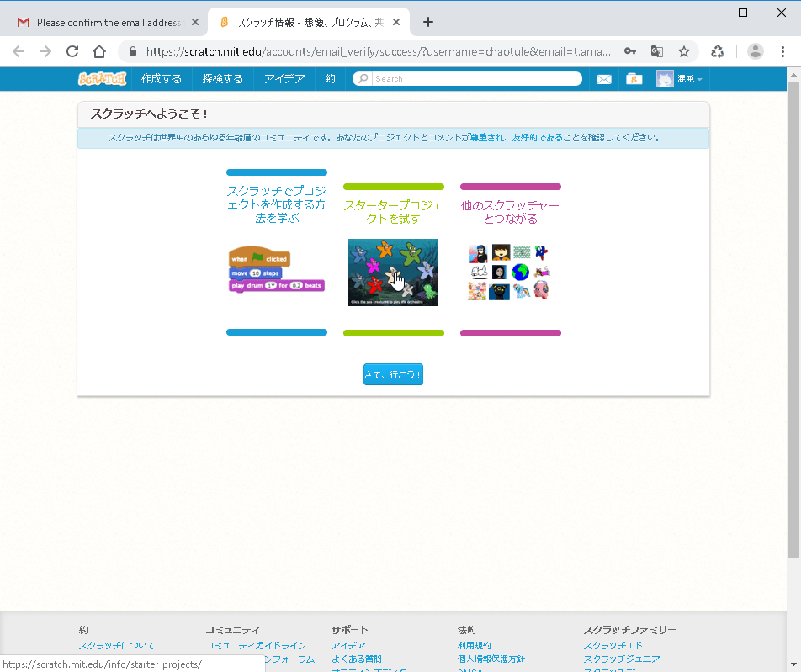The image size is (801, 672).
Task: Click the translate page icon
Action: [657, 51]
